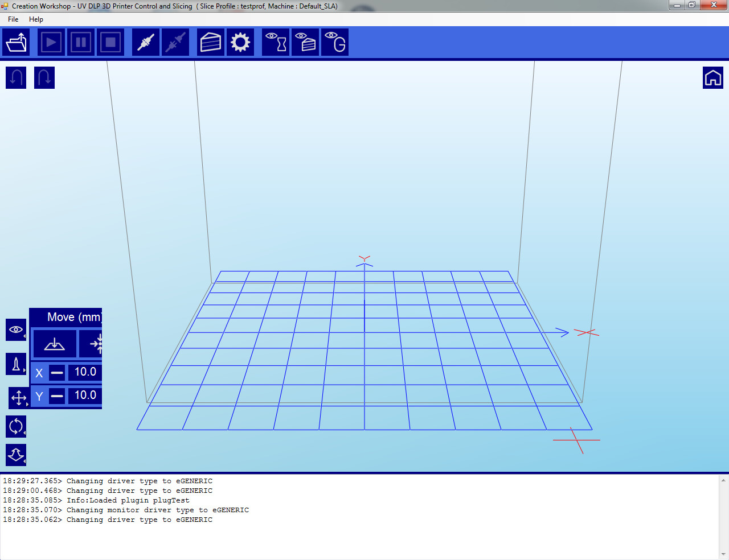Open the Help menu

pos(36,19)
